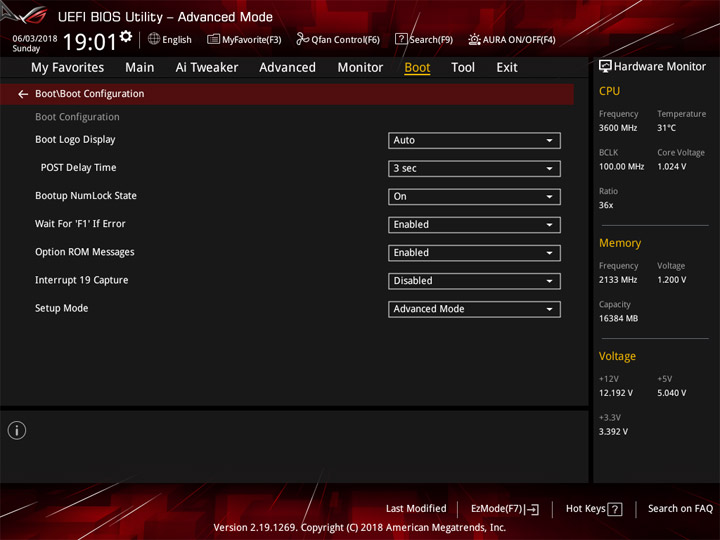
Task: Select Interrupt 19 Capture label
Action: 82,280
